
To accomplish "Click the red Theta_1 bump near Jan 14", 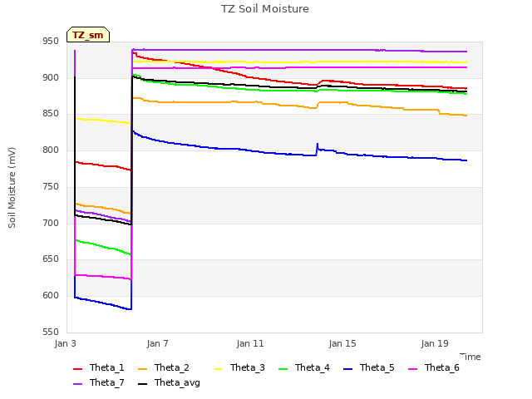I will click(x=324, y=81).
